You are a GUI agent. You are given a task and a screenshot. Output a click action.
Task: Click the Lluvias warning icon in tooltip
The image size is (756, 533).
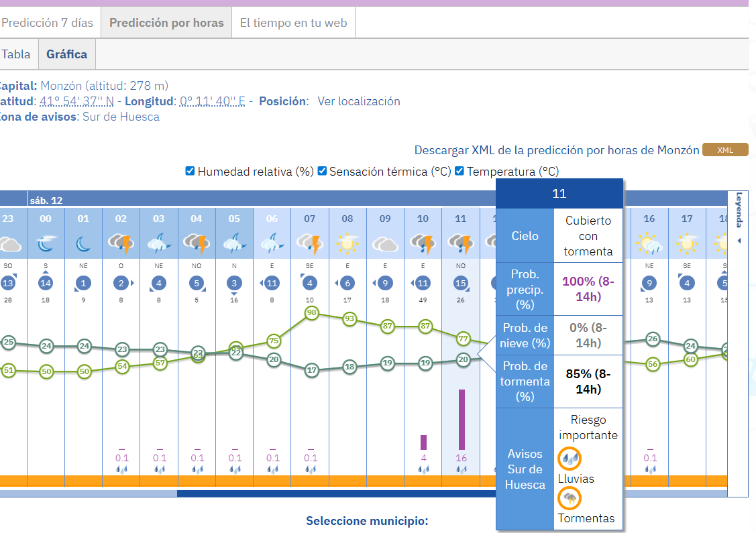click(570, 459)
